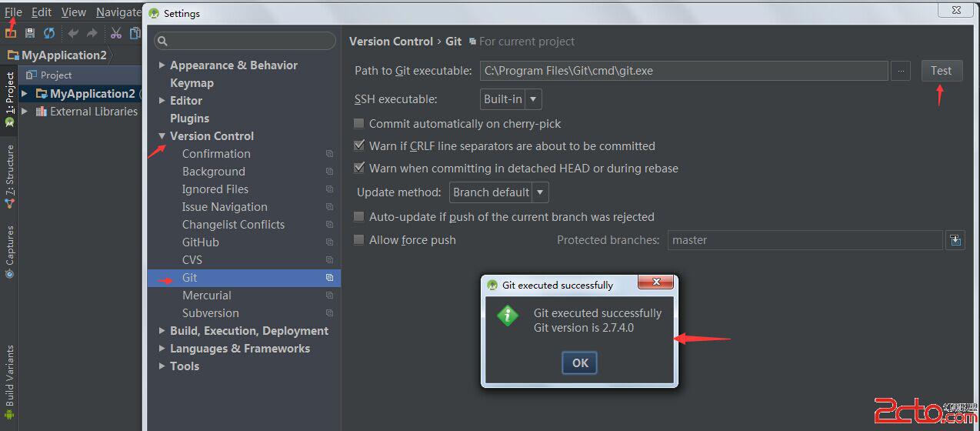Enable Allow force push checkbox
The image size is (980, 431).
pyautogui.click(x=358, y=240)
